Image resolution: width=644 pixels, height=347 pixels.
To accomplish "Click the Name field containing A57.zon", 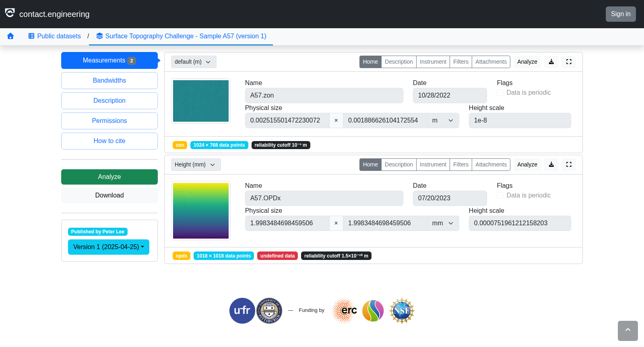I will pos(324,96).
